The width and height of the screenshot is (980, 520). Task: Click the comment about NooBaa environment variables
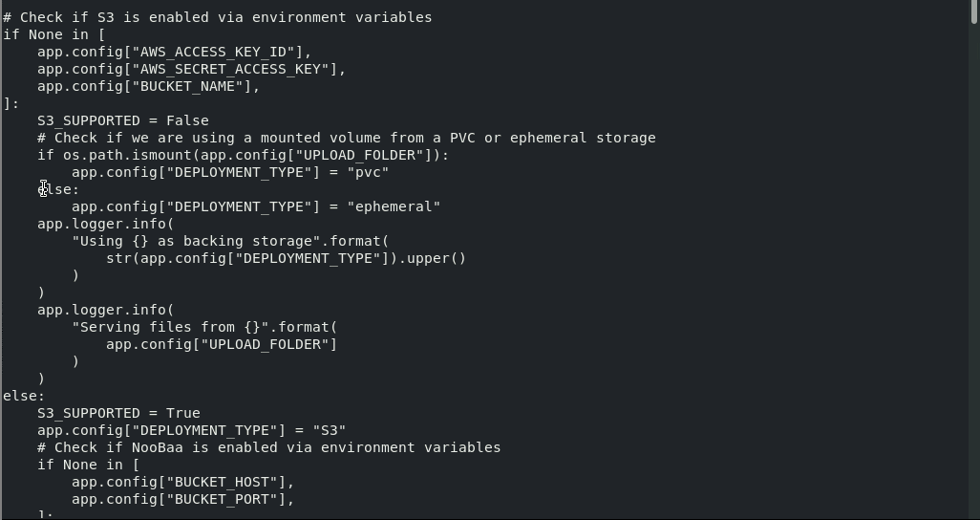coord(268,447)
